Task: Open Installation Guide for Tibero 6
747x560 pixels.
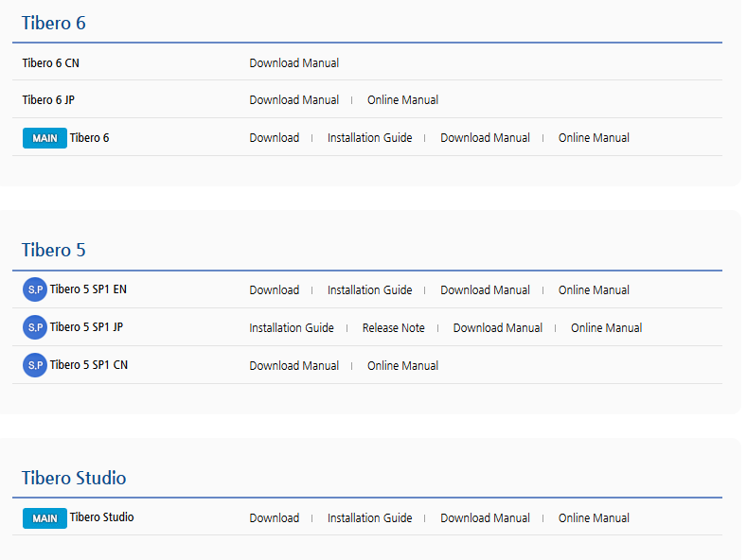Action: tap(369, 137)
